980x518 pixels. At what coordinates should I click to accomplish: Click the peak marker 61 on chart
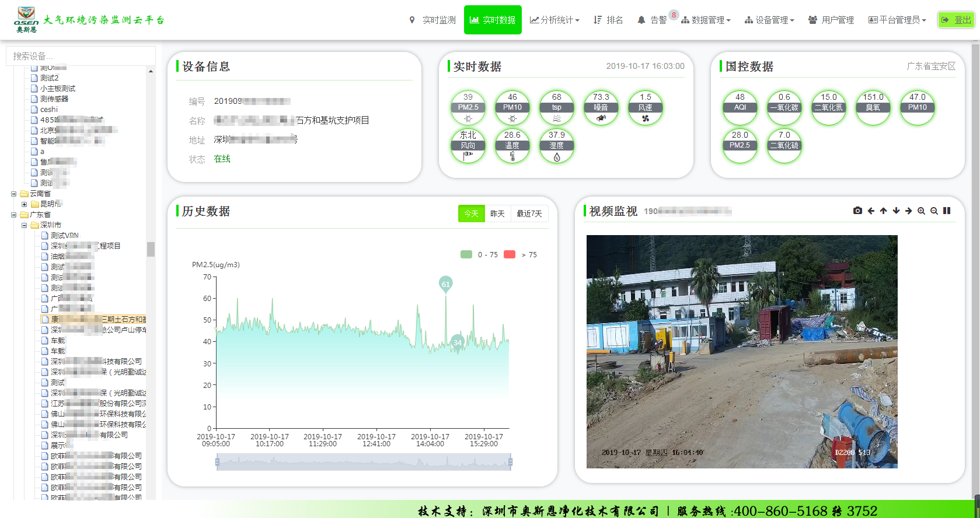(445, 284)
